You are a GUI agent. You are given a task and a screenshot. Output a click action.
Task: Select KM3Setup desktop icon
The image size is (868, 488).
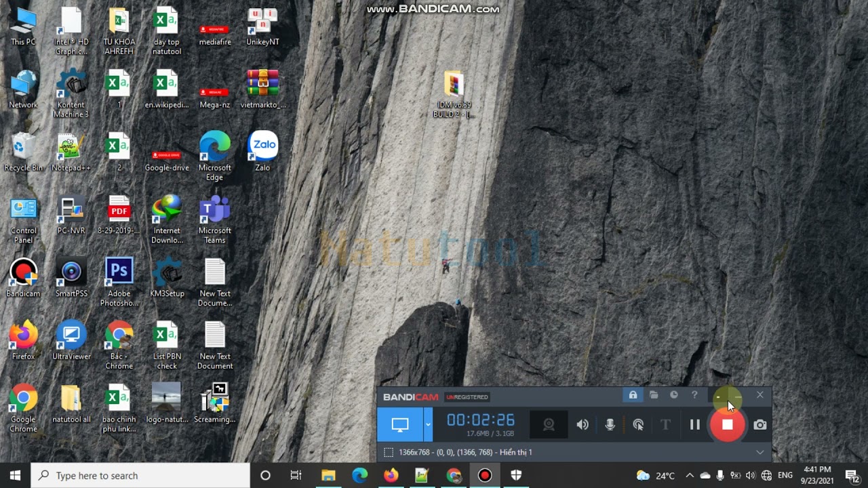coord(167,279)
